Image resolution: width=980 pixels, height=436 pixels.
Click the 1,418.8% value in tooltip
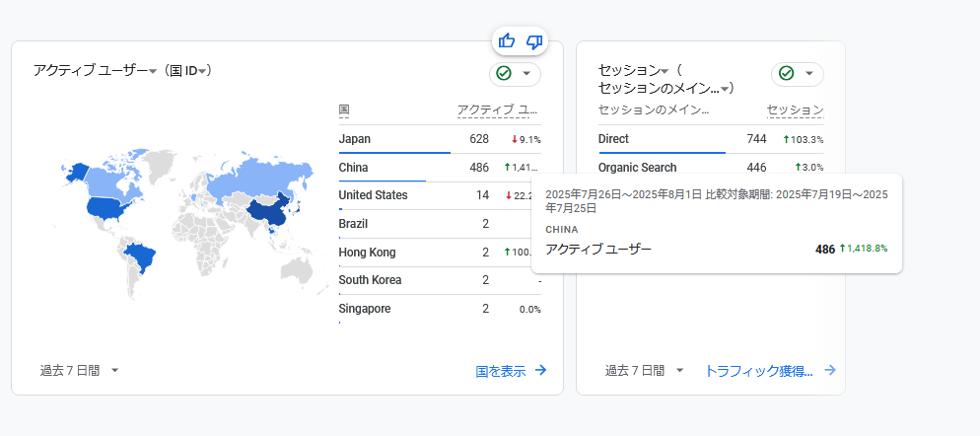(x=863, y=249)
